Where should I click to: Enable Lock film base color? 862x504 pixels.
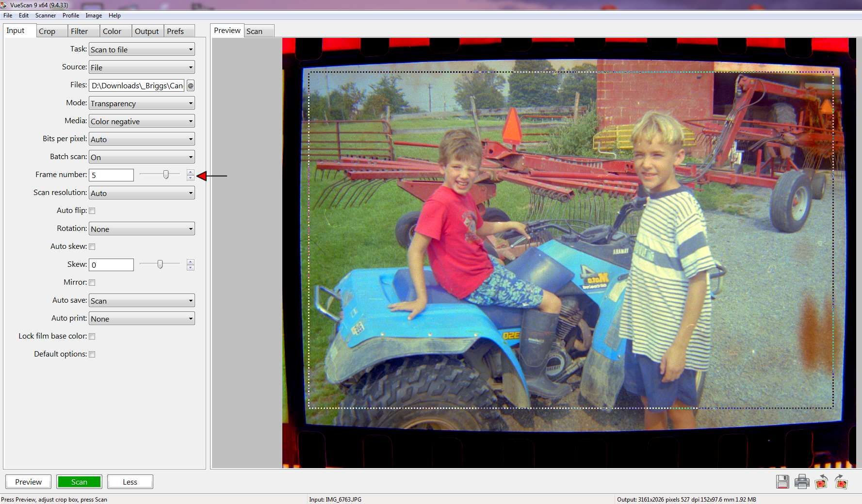point(92,336)
